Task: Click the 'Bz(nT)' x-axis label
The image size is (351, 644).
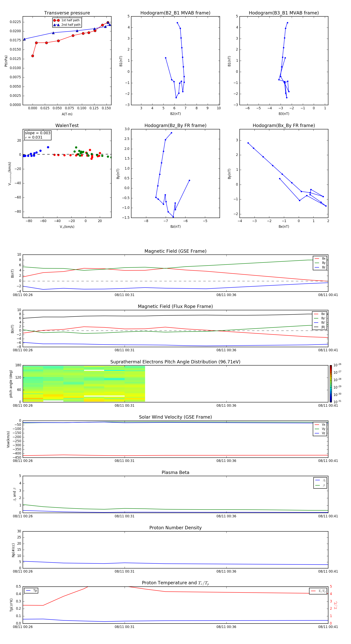Action: [x=175, y=227]
